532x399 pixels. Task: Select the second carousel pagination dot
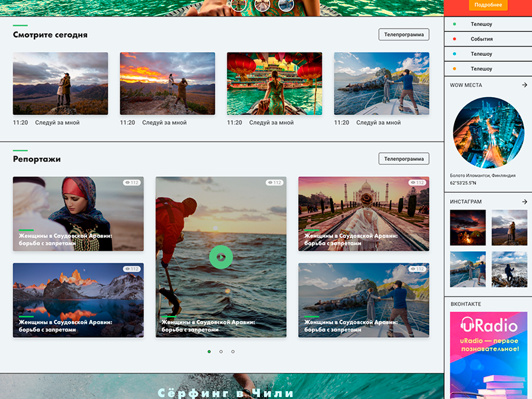pyautogui.click(x=221, y=351)
